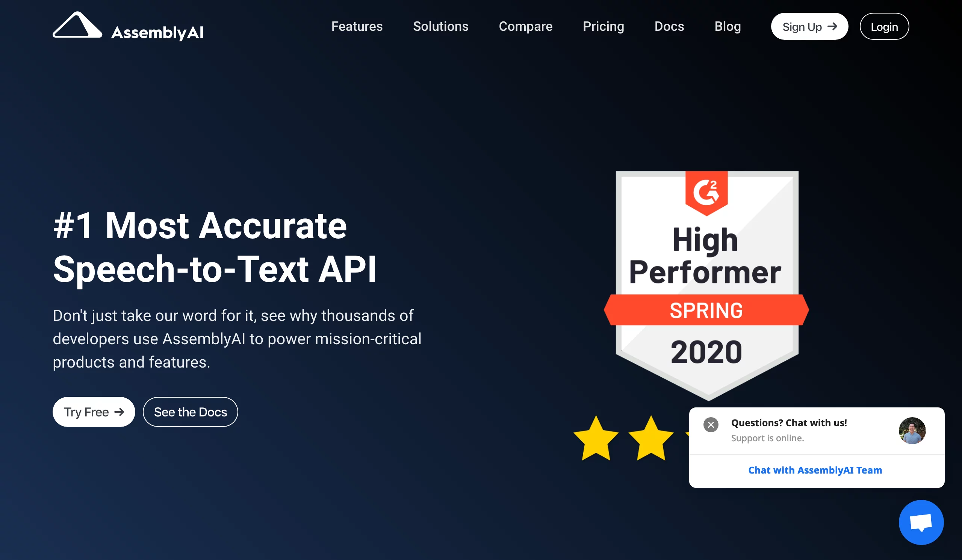Click the Sign Up arrow button

coord(809,27)
